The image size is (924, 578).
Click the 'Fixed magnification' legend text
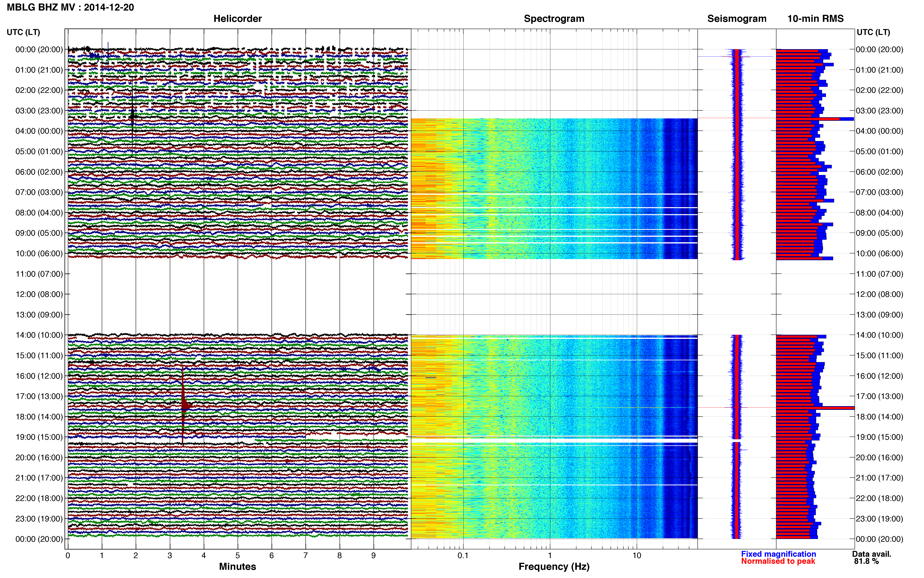[x=778, y=554]
